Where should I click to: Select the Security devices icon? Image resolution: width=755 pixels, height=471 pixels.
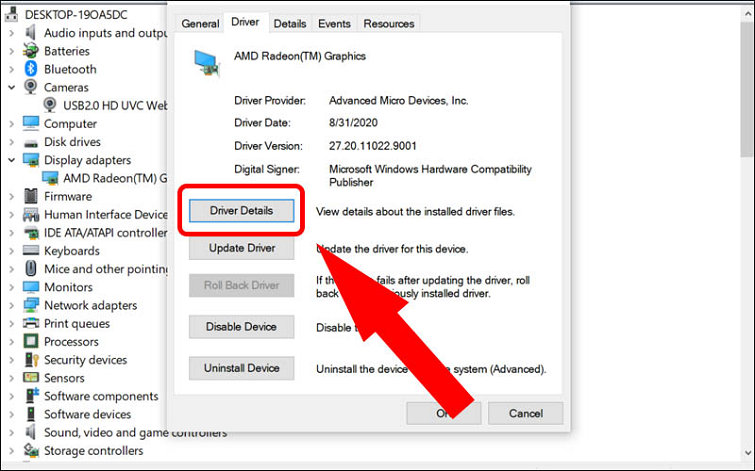click(x=31, y=360)
